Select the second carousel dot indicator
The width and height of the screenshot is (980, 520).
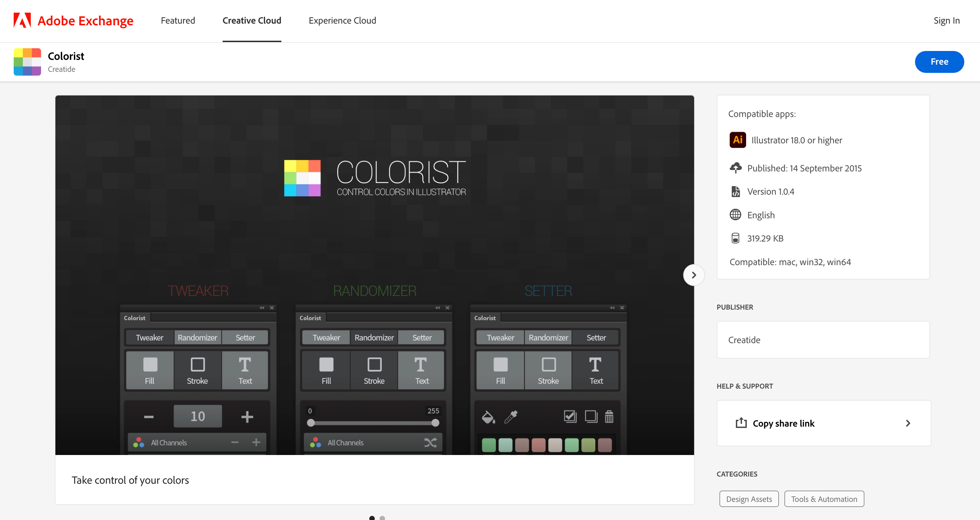tap(382, 518)
